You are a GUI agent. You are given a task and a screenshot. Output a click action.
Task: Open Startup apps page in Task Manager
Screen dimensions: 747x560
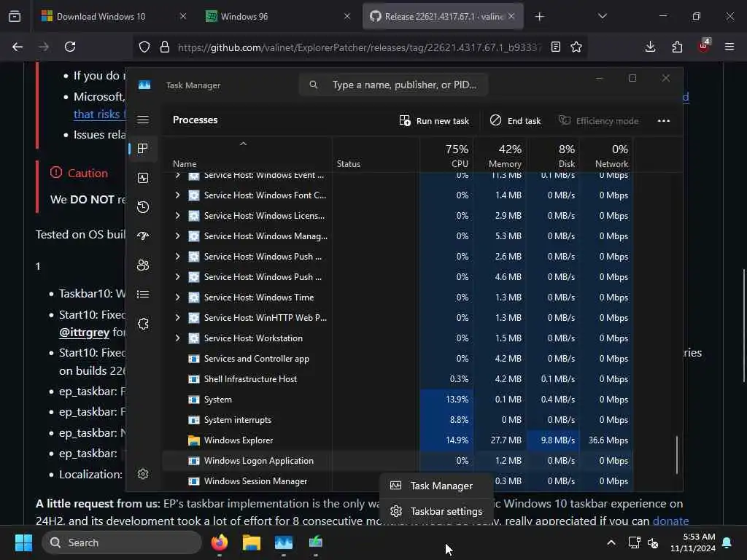(x=143, y=236)
